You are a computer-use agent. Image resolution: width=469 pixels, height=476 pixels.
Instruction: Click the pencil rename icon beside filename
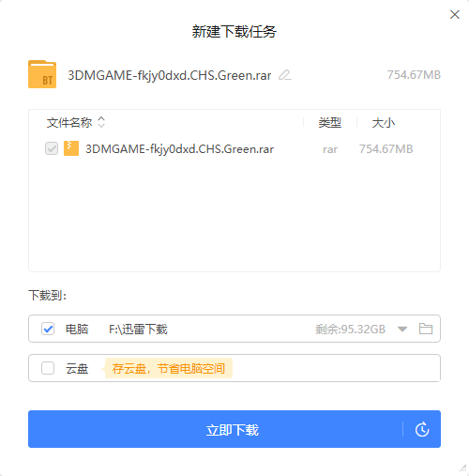coord(285,75)
